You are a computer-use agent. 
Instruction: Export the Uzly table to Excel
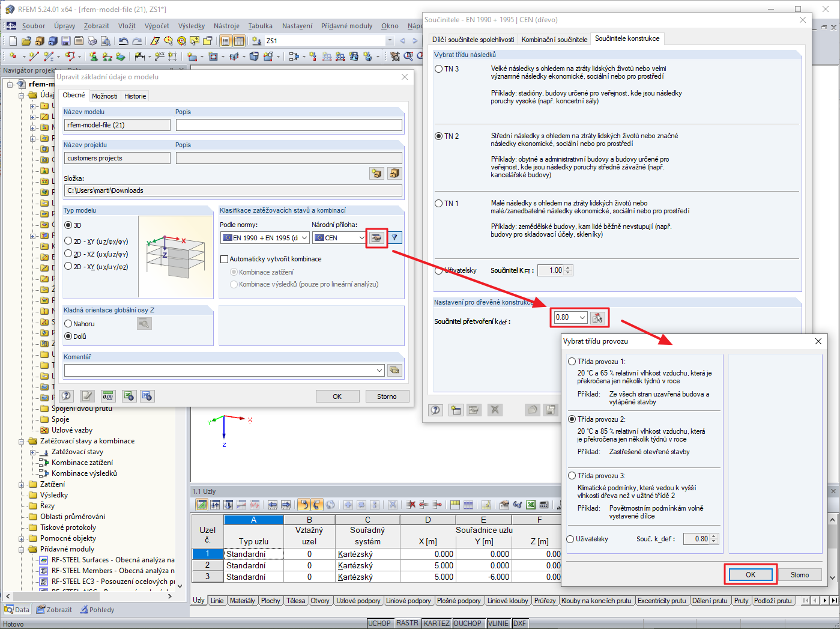point(531,505)
